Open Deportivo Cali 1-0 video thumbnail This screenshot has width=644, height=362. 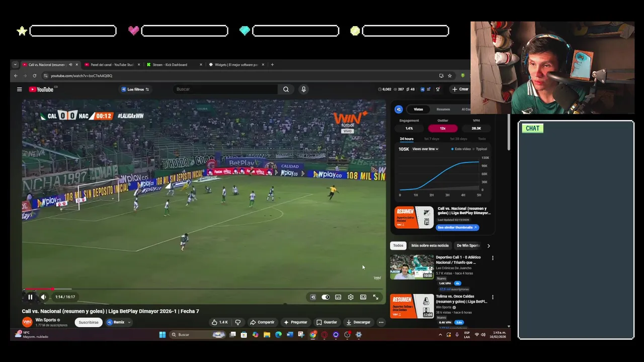click(x=412, y=267)
